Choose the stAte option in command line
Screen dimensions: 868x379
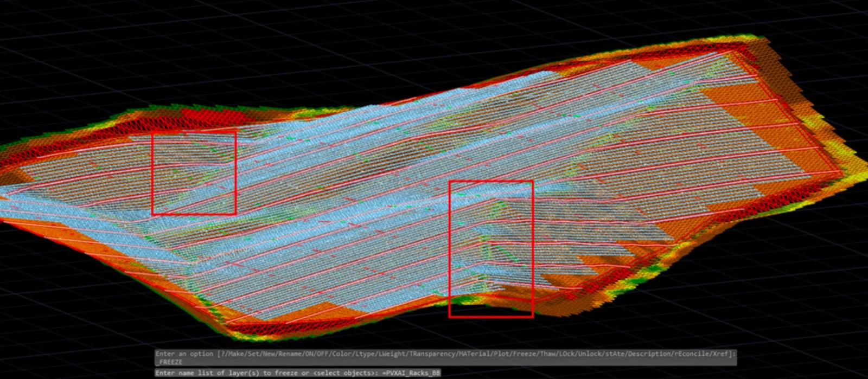pos(615,354)
